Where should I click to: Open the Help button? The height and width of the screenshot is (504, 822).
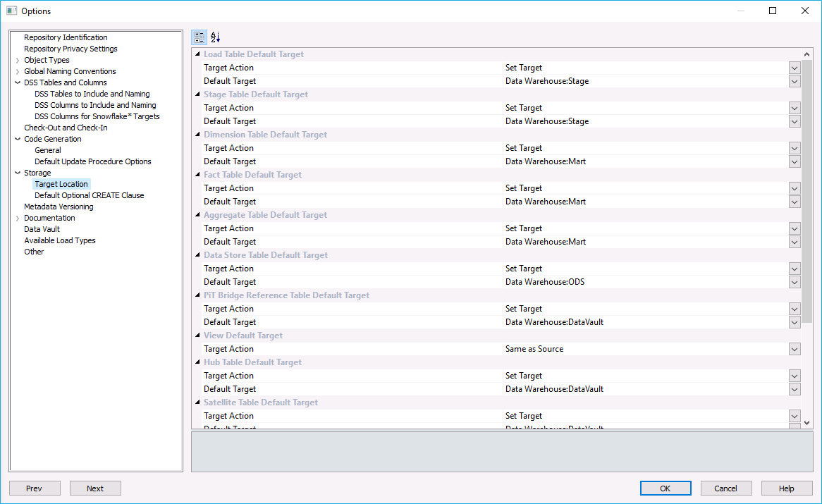[786, 488]
